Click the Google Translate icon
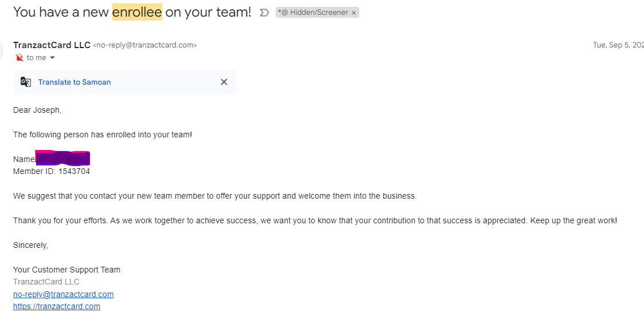This screenshot has width=644, height=320. pos(26,82)
